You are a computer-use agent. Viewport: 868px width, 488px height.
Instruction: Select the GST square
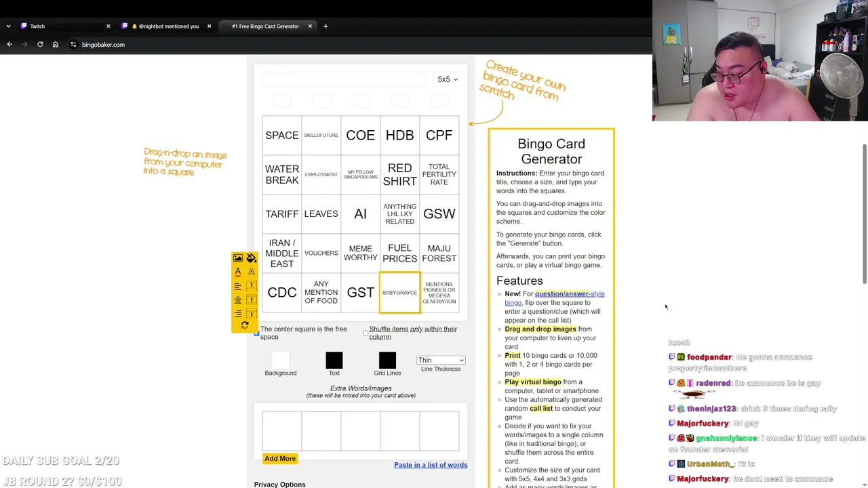(361, 293)
